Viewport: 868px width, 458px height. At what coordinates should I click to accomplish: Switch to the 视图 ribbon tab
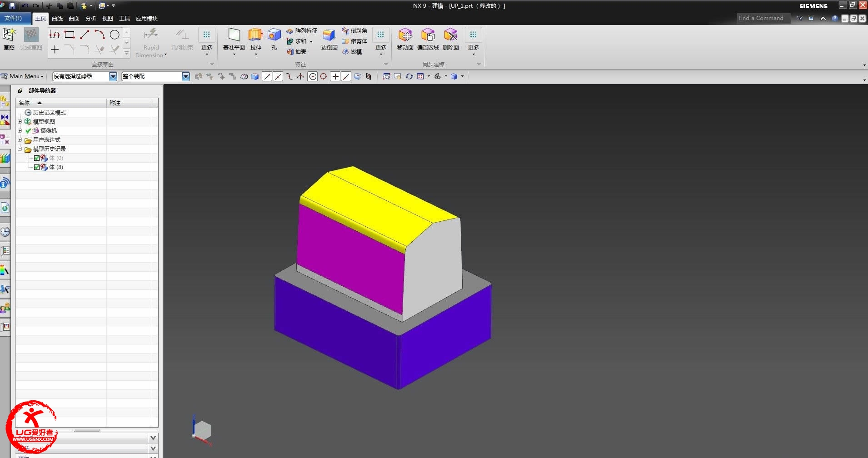tap(108, 19)
